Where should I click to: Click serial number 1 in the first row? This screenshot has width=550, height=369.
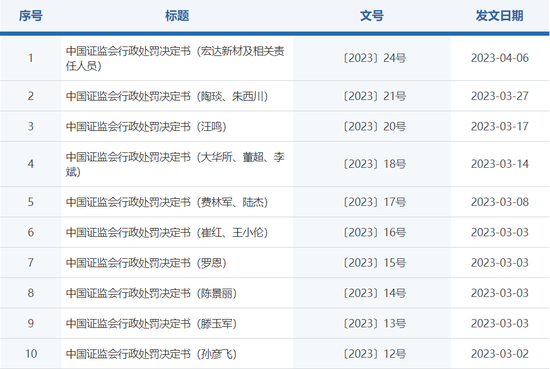31,58
